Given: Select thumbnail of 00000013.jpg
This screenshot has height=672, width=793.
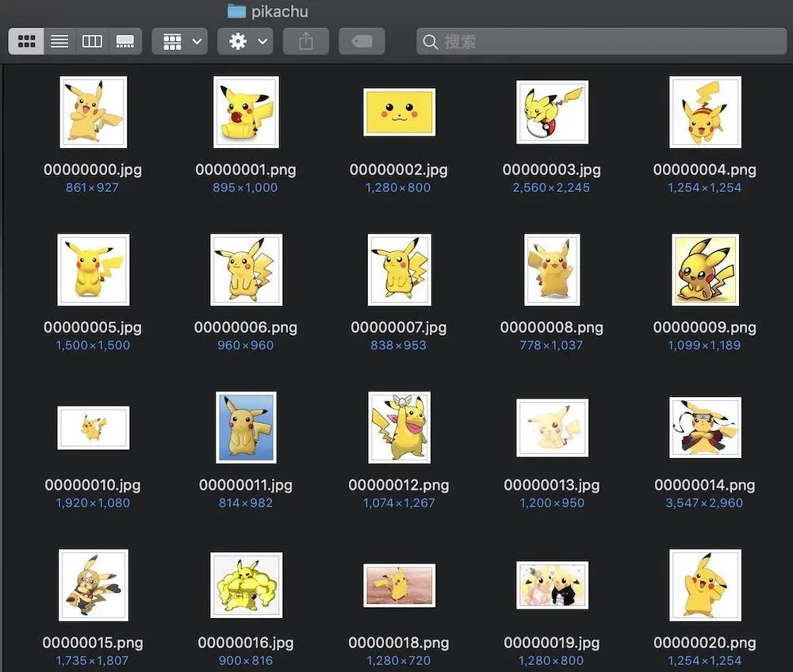Looking at the screenshot, I should tap(552, 427).
